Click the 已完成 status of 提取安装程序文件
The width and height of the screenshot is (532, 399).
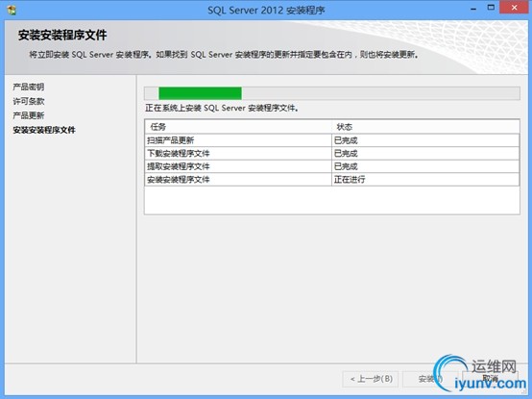point(425,166)
